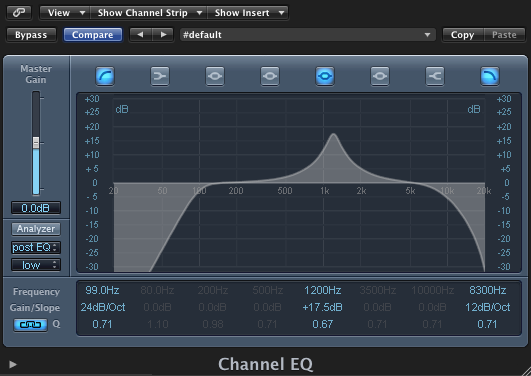Viewport: 531px width, 376px height.
Task: Toggle the low-pass filter band icon
Action: click(490, 76)
